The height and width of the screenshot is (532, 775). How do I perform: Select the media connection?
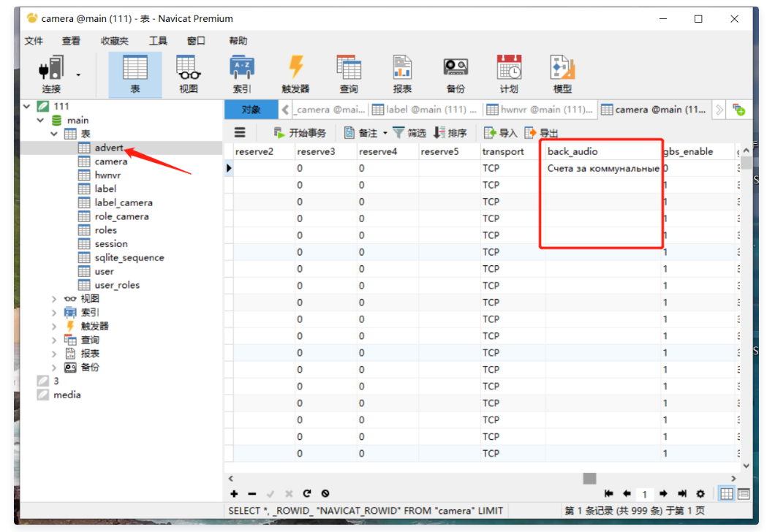pos(67,395)
